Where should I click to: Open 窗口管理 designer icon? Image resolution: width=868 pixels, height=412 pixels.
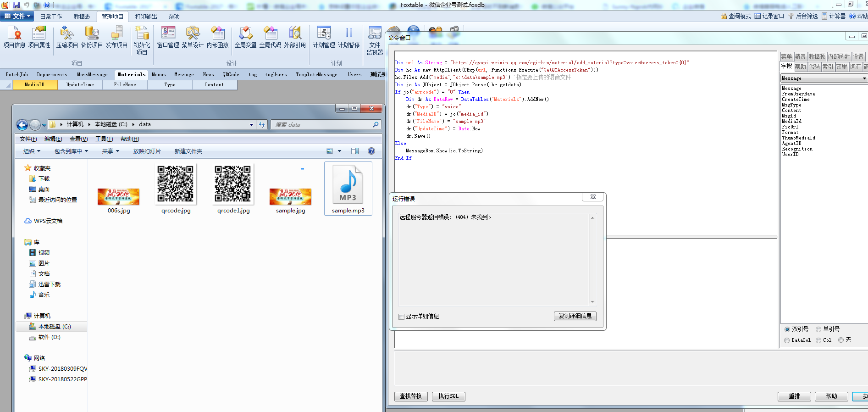pyautogui.click(x=168, y=37)
